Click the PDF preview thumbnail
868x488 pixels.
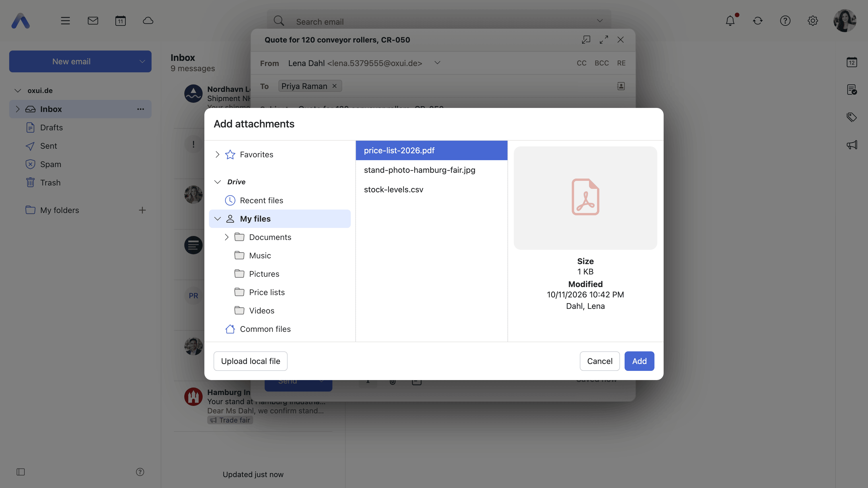585,198
